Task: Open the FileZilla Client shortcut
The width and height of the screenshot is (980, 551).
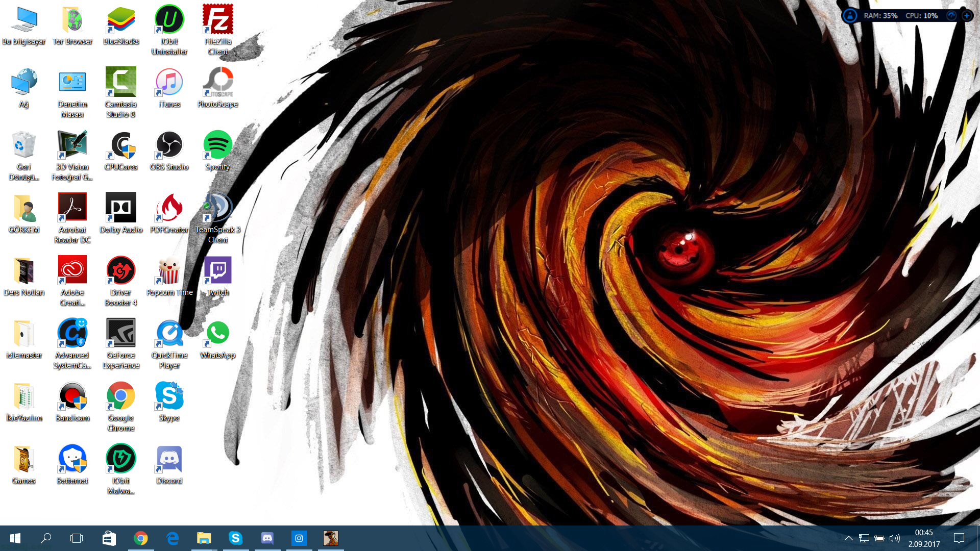Action: pyautogui.click(x=218, y=30)
